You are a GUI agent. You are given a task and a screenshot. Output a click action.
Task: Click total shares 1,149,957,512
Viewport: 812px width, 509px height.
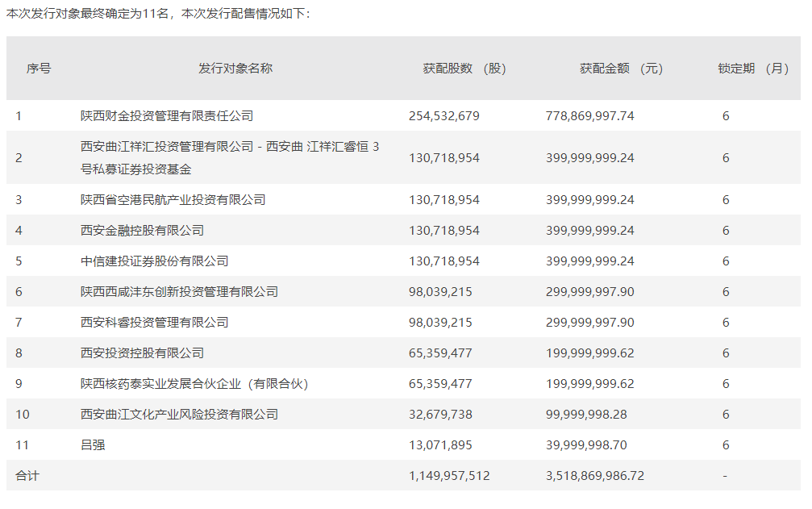click(449, 475)
